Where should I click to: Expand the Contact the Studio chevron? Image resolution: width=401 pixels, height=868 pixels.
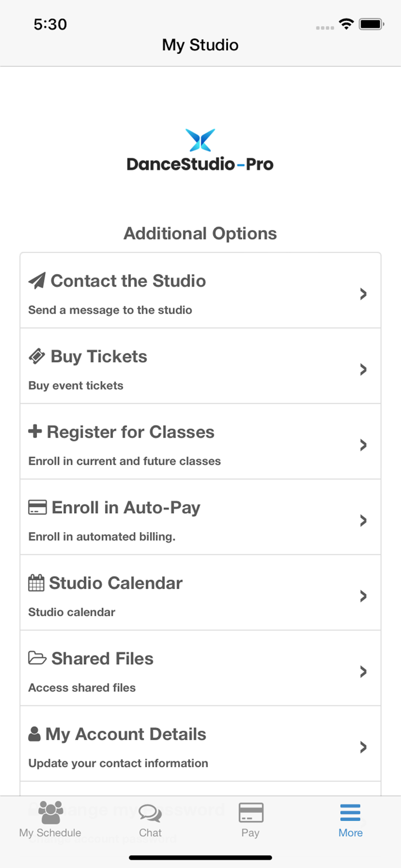click(x=363, y=294)
